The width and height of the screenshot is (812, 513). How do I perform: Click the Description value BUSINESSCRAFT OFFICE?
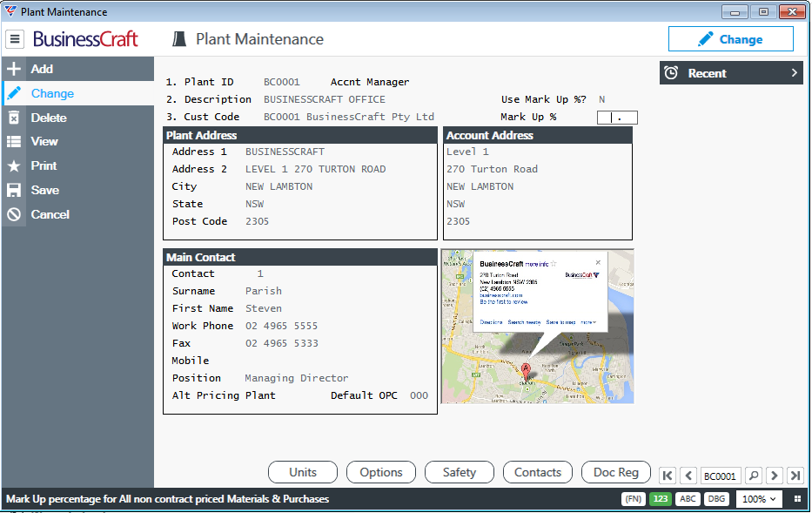pos(325,99)
